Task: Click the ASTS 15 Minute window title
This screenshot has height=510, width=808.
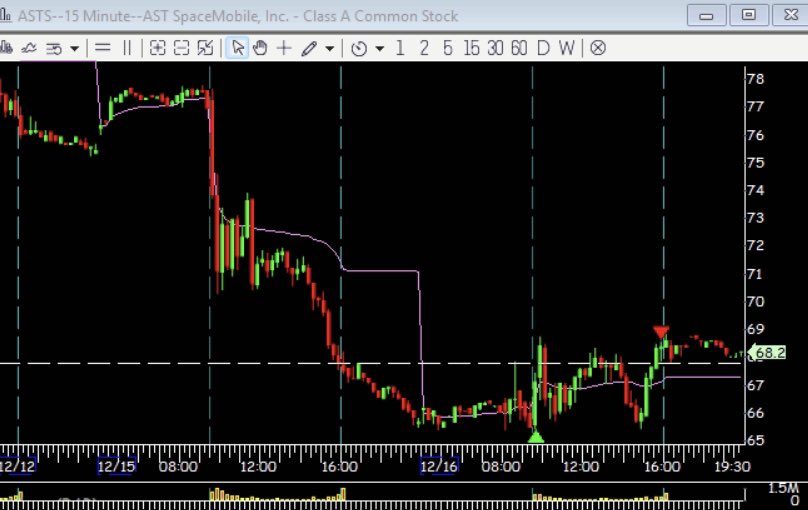Action: [238, 16]
